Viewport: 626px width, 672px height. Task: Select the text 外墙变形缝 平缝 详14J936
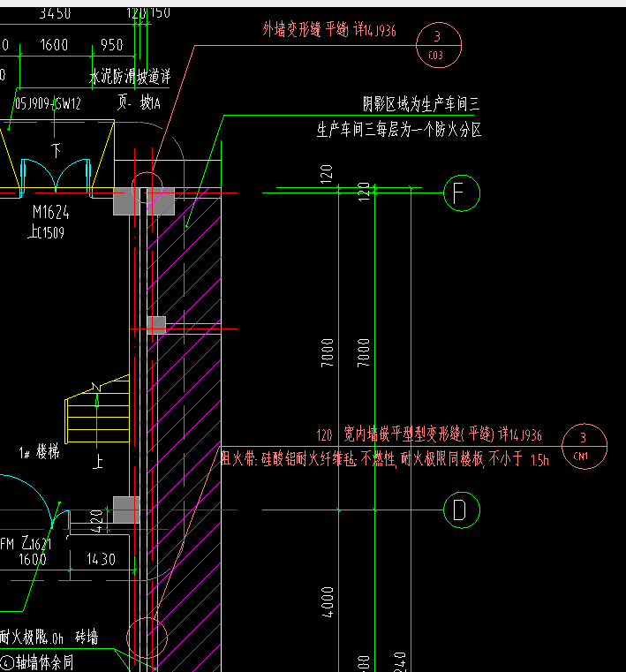click(x=329, y=29)
